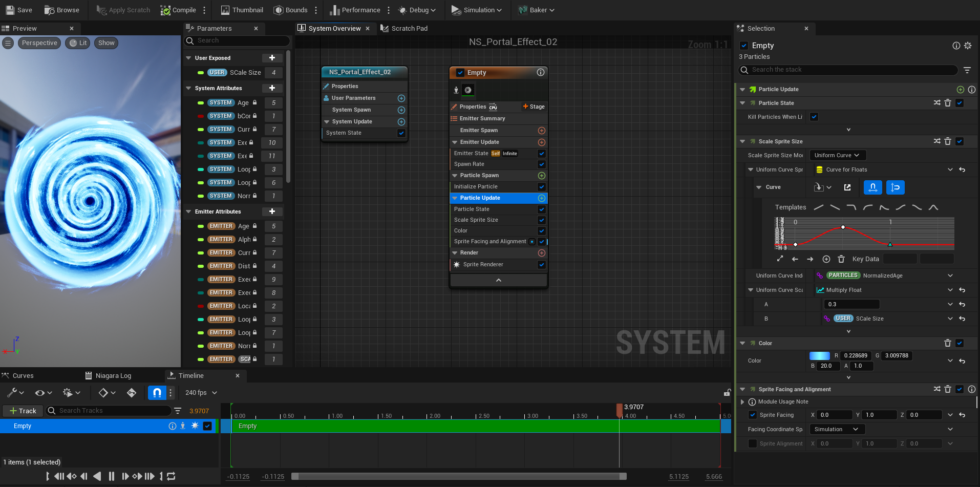The image size is (980, 487).
Task: Collapse the Emitter Update section
Action: click(x=455, y=142)
